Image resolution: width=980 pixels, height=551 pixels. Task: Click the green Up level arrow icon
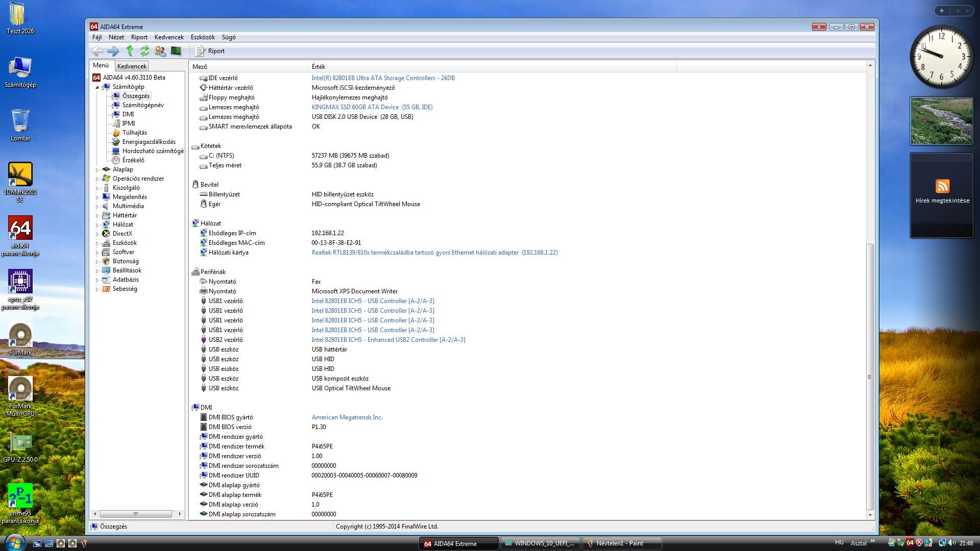(x=130, y=51)
